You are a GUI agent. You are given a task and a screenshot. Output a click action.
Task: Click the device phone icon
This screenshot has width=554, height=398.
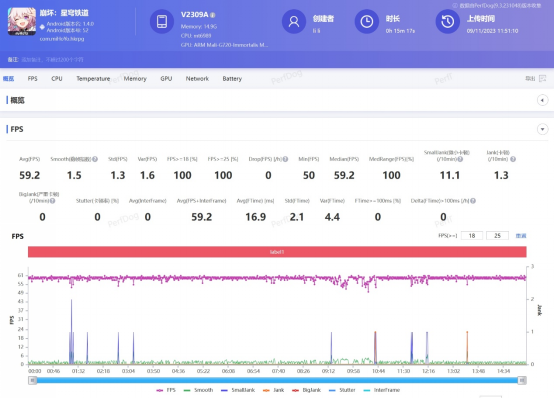click(x=162, y=22)
